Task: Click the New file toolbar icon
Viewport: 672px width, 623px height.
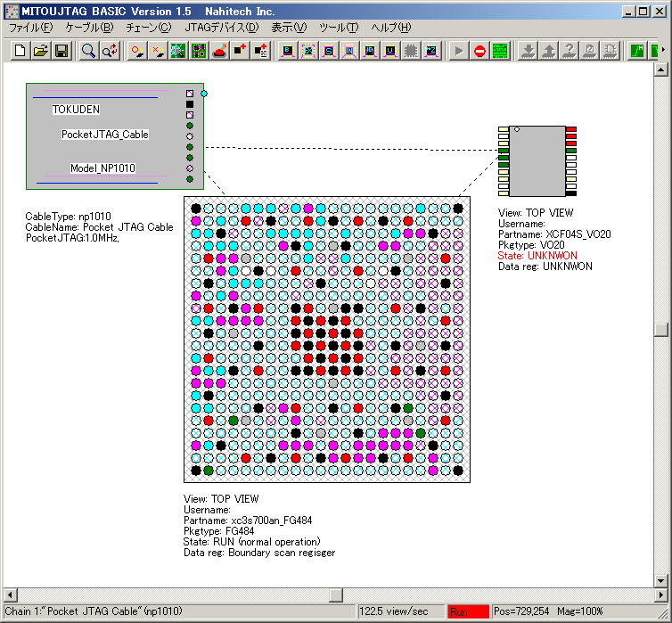Action: pos(20,51)
